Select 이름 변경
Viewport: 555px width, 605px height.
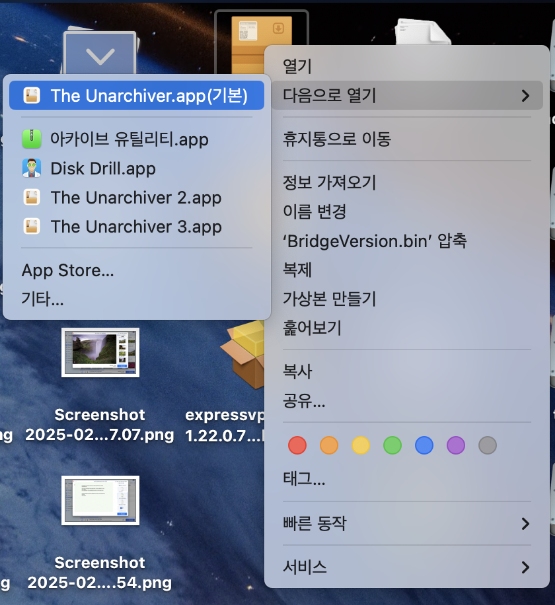(407, 211)
